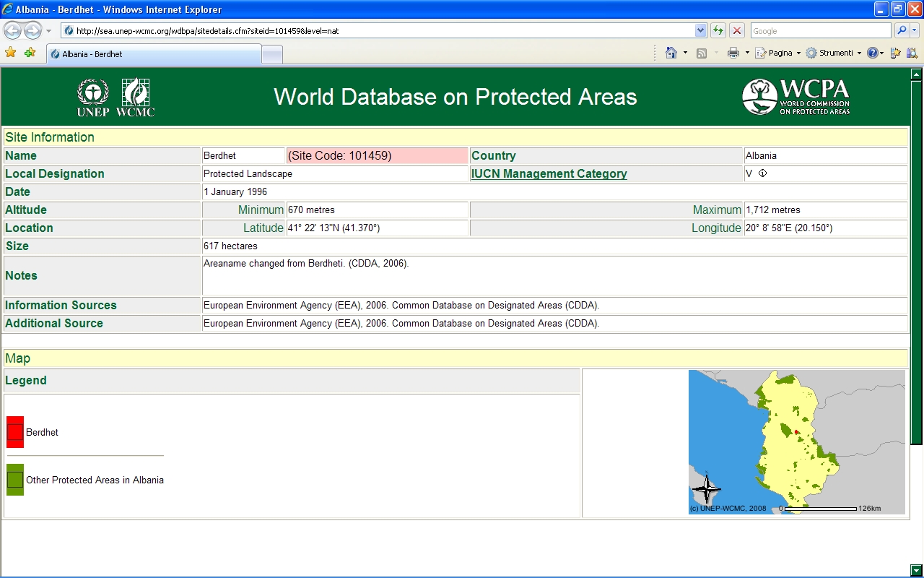Select the Albania - Berdhet tab
The width and height of the screenshot is (924, 578).
(154, 54)
